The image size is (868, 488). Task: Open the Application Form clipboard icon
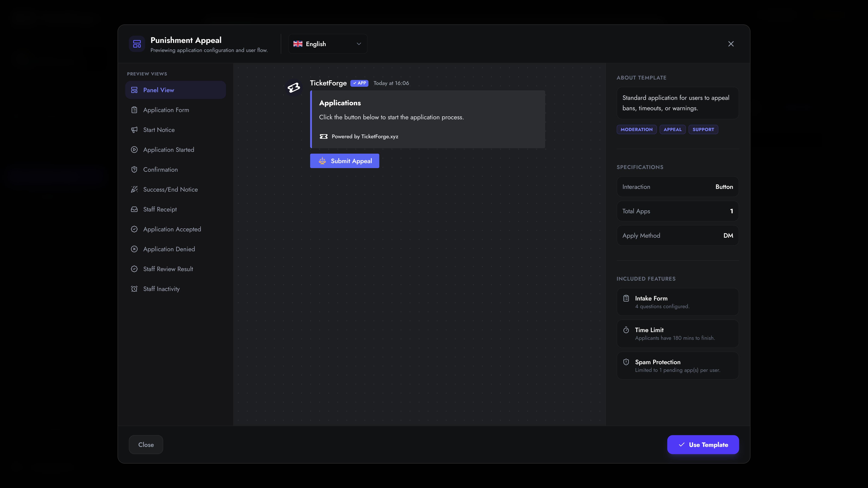coord(134,110)
